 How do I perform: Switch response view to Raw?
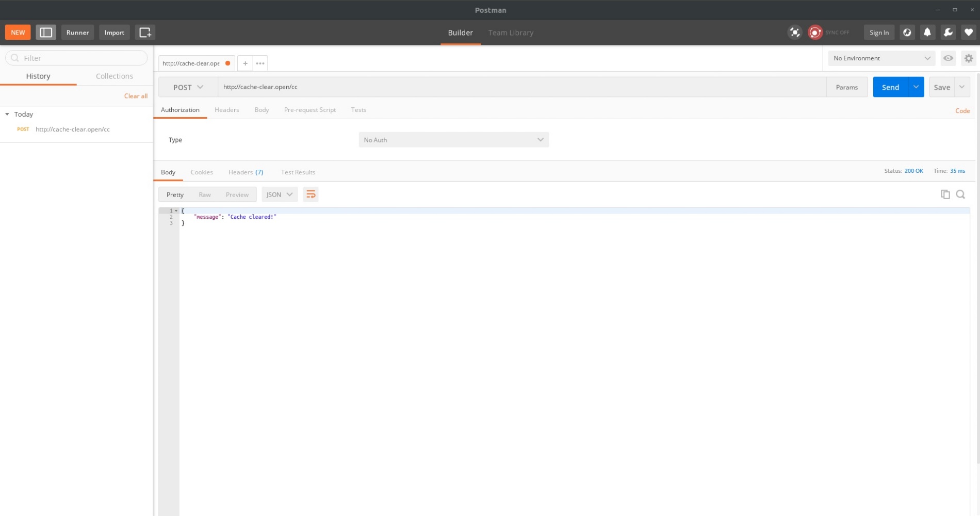click(205, 195)
